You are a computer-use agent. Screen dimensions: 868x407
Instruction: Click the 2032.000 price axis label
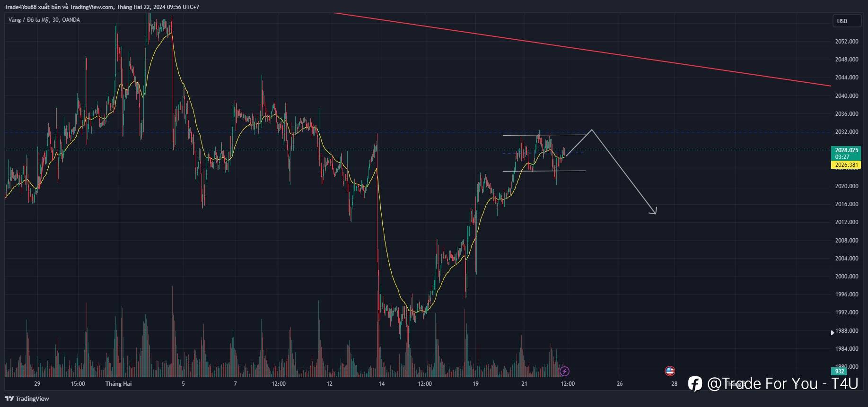(x=846, y=132)
